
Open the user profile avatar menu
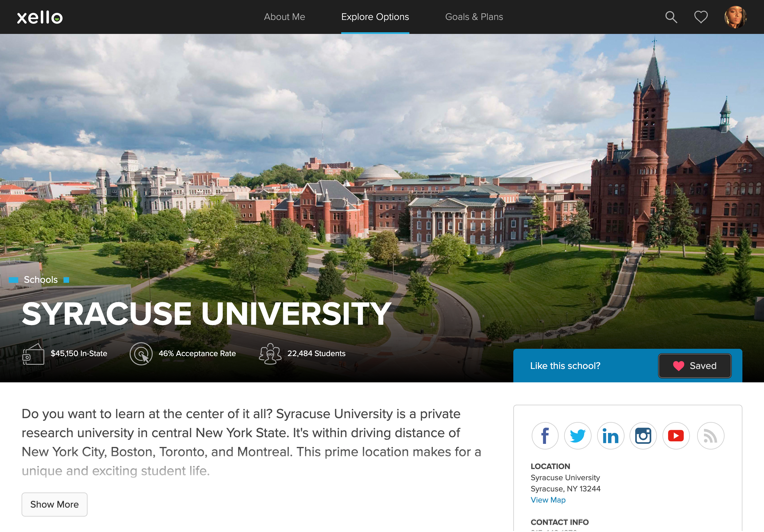pos(735,17)
